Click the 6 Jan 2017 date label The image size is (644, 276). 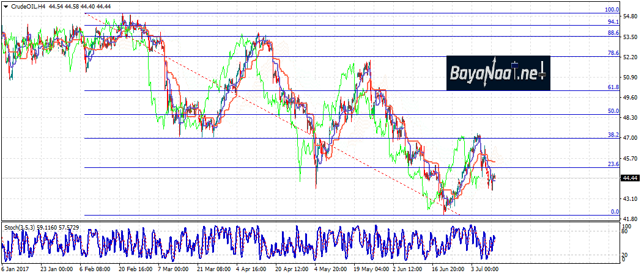click(x=15, y=268)
